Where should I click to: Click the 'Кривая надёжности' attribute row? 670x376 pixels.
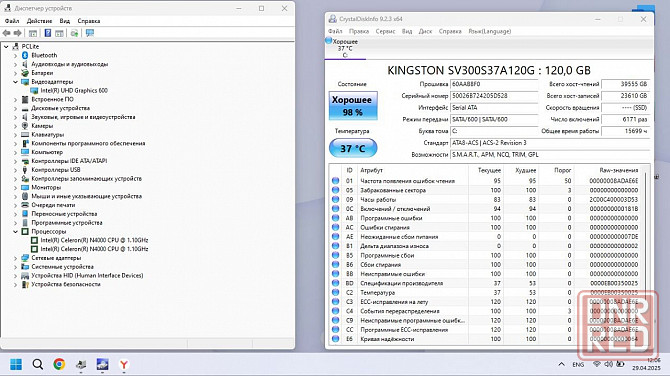485,339
